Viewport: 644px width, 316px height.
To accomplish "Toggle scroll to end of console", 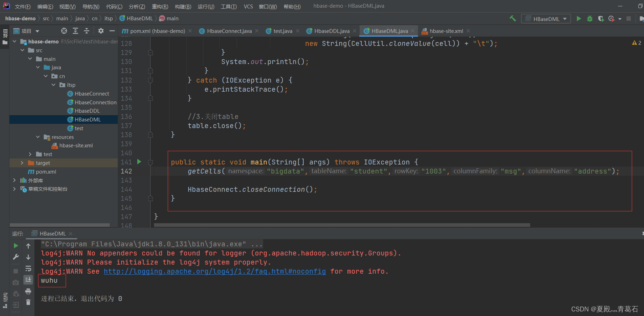I will 28,280.
